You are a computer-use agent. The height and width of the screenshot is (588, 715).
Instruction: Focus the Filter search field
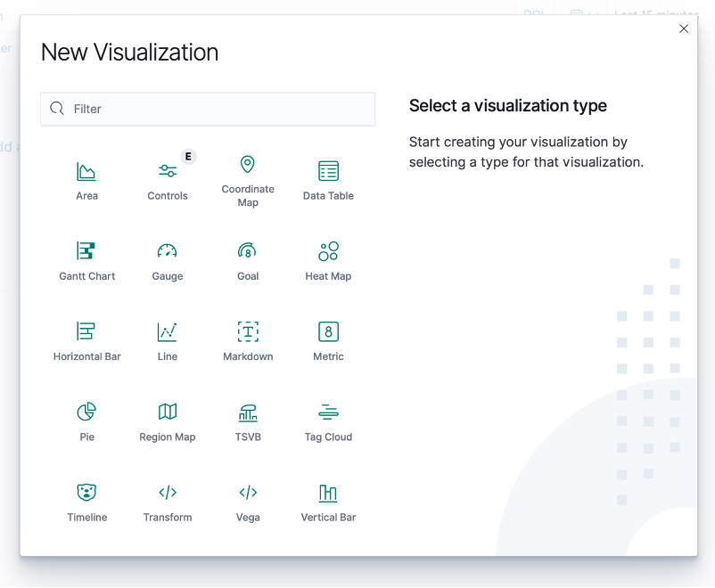pyautogui.click(x=208, y=109)
